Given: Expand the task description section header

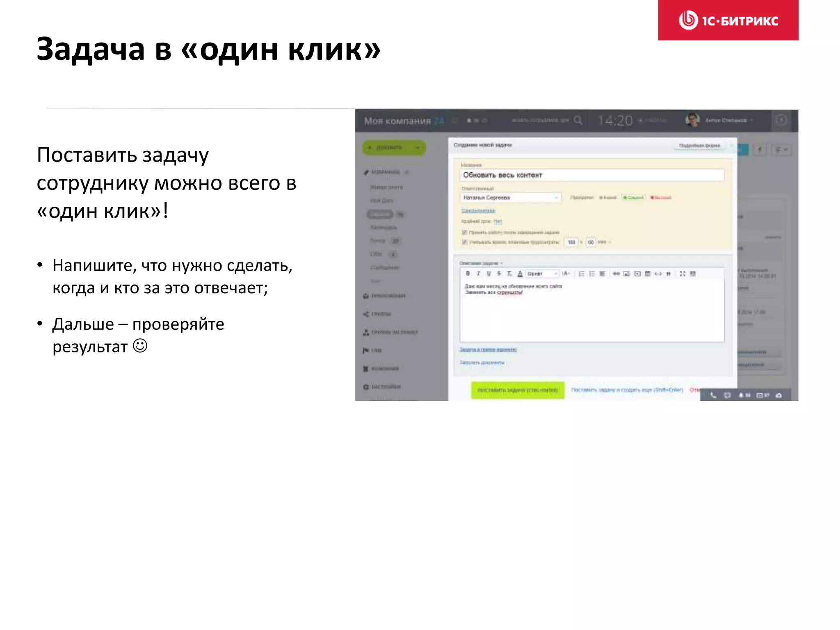Looking at the screenshot, I should [481, 263].
